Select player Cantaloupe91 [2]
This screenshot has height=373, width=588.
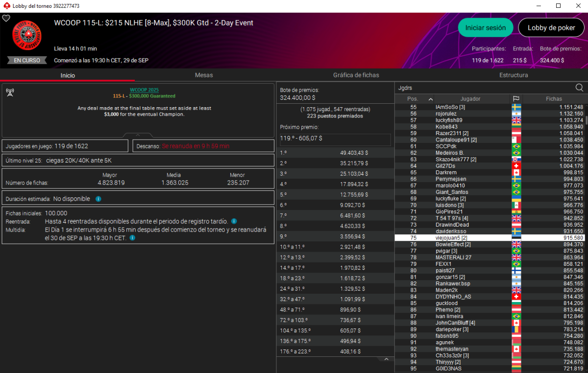pyautogui.click(x=490, y=140)
